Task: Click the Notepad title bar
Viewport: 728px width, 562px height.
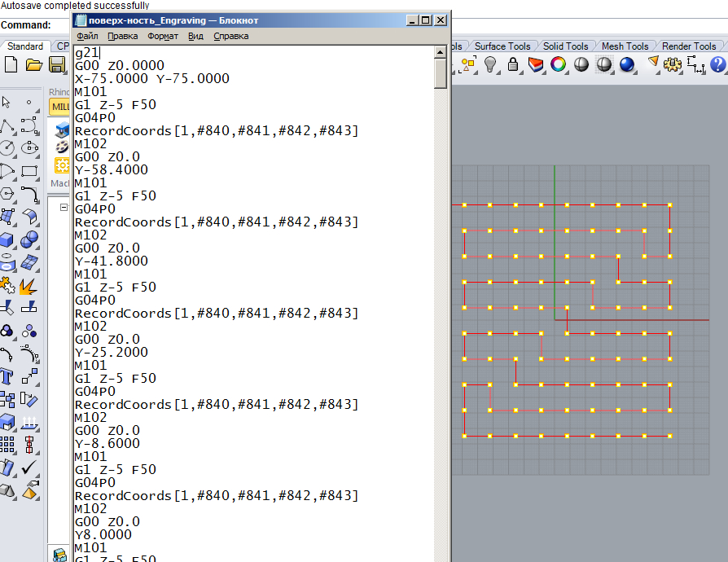Action: coord(241,20)
